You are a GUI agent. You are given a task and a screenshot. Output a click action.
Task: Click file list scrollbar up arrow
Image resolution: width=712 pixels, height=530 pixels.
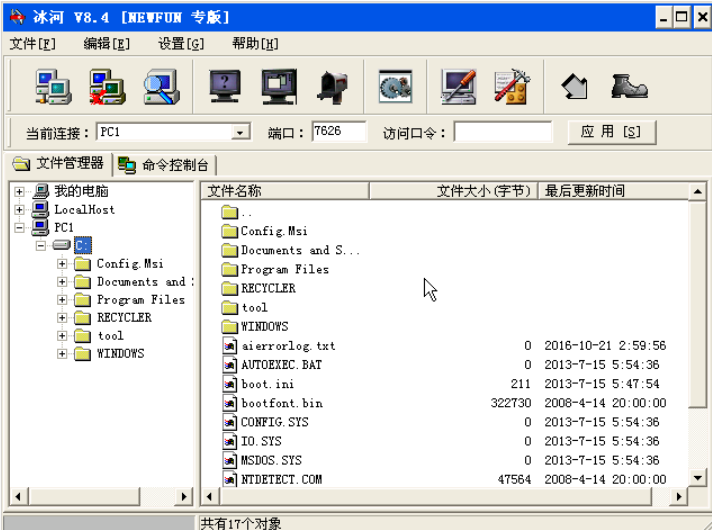[697, 192]
